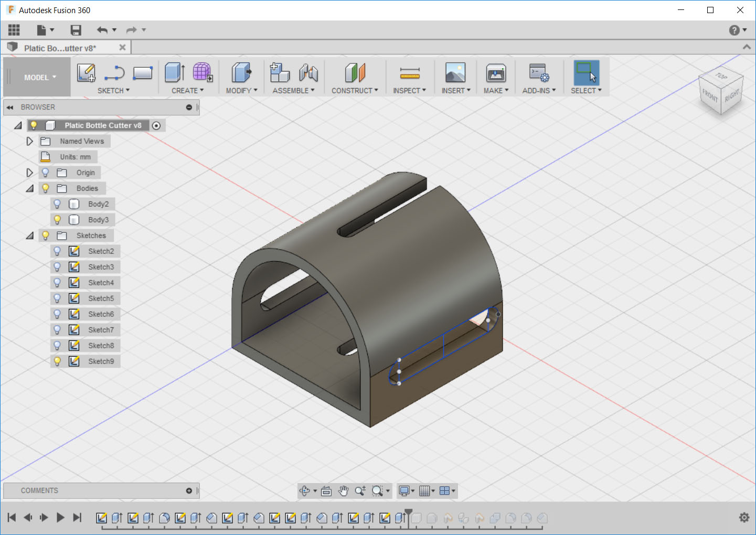
Task: Toggle visibility of Sketch9
Action: 57,361
